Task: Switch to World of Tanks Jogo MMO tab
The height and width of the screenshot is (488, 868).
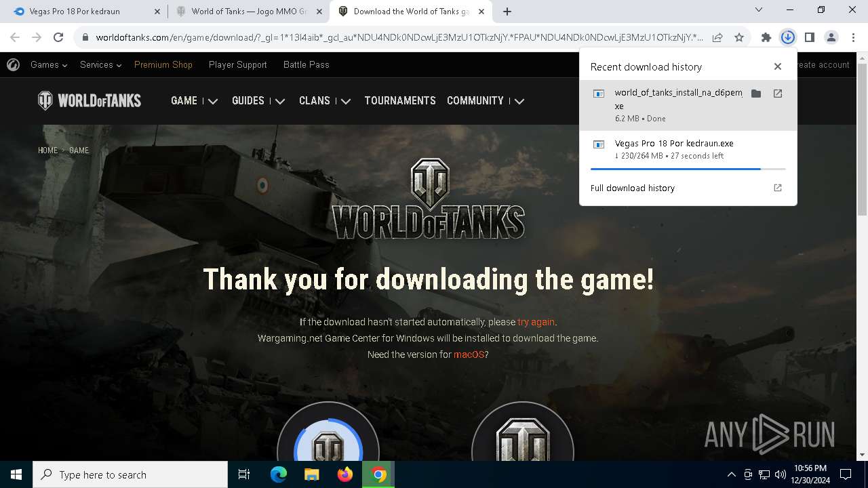Action: (248, 12)
